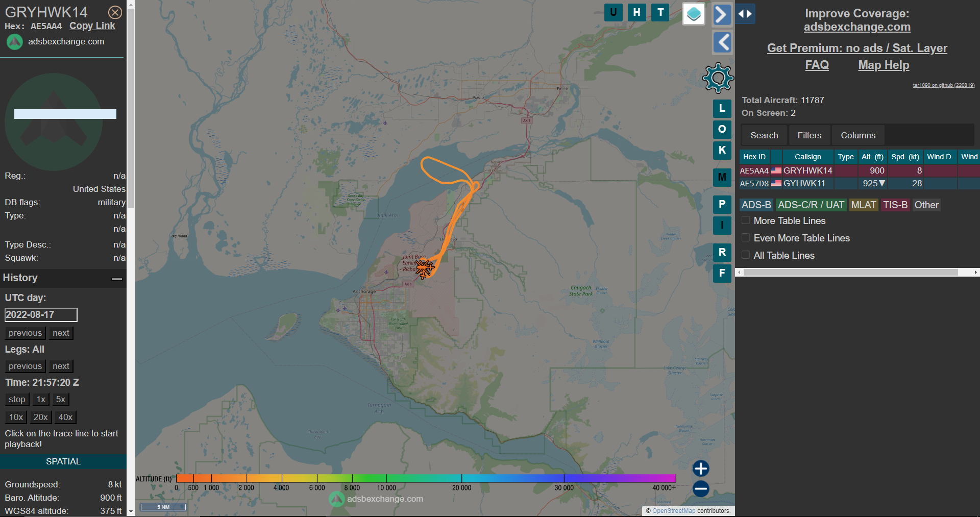Sort table by Type column

pos(846,157)
